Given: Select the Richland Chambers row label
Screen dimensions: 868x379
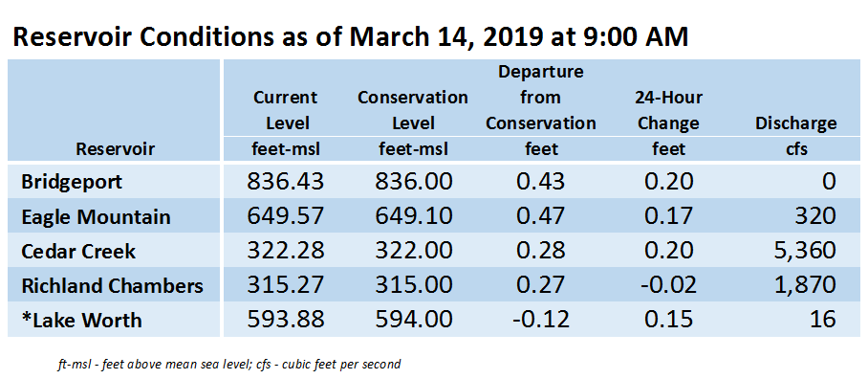Looking at the screenshot, I should [113, 286].
